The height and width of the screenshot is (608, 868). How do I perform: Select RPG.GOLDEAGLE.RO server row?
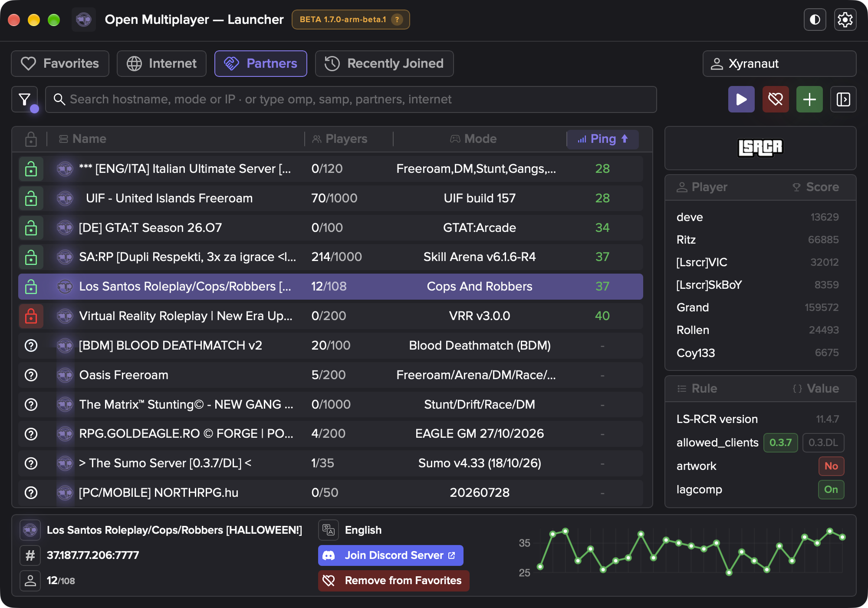[331, 433]
